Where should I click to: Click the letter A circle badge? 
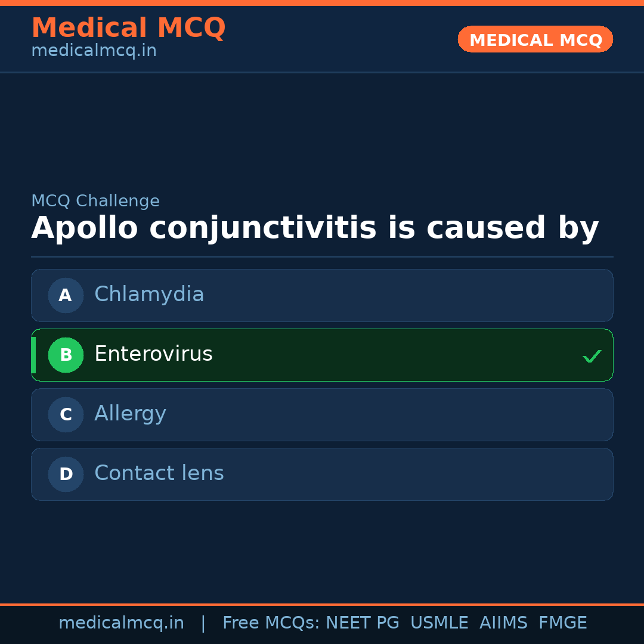66,295
